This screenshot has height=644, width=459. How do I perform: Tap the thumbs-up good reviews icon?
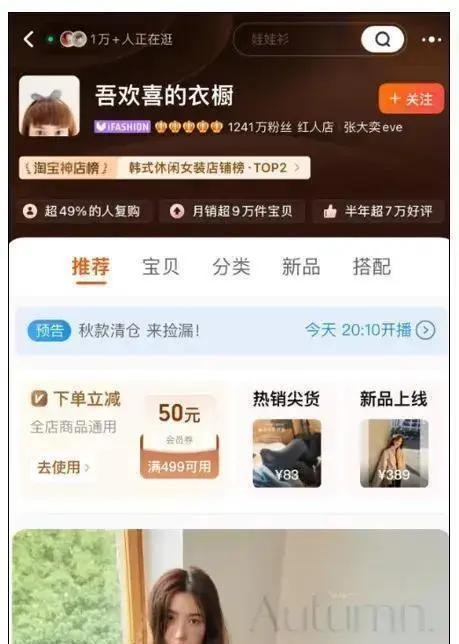330,211
